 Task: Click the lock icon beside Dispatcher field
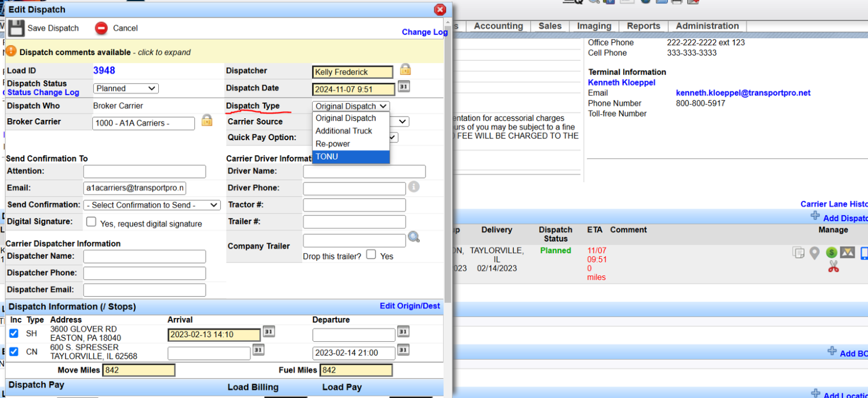point(405,70)
